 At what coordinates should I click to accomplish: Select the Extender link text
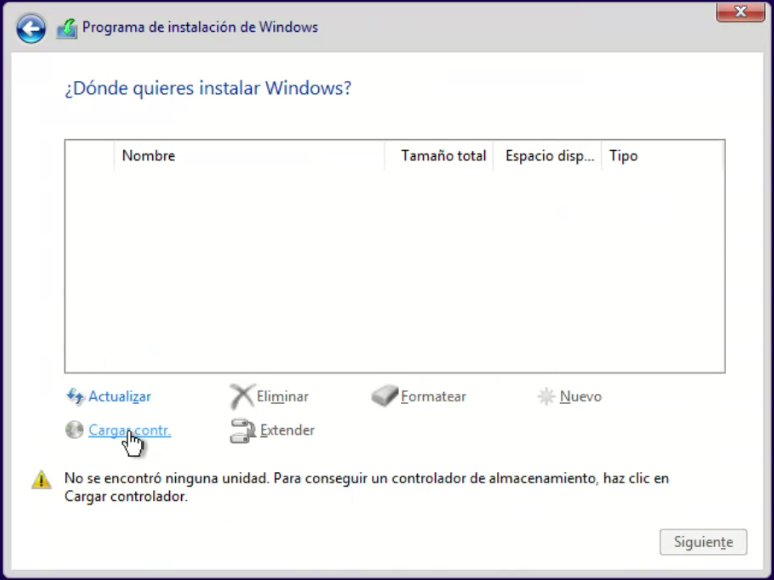click(x=287, y=431)
